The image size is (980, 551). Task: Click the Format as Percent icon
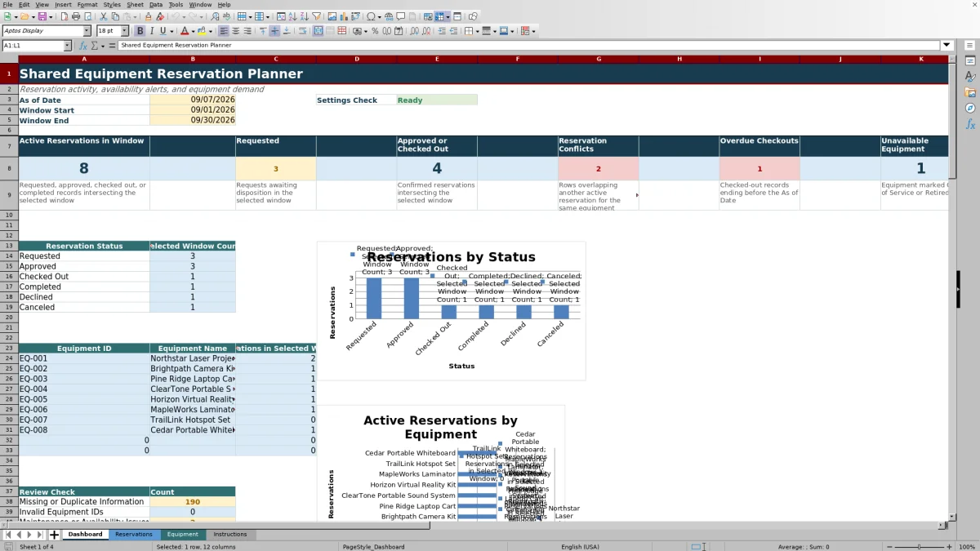[375, 31]
